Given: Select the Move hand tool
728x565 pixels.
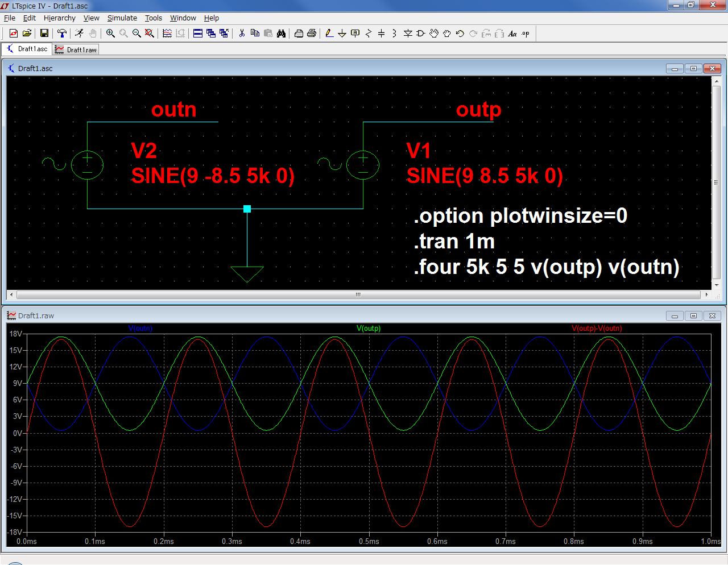Looking at the screenshot, I should click(x=434, y=34).
